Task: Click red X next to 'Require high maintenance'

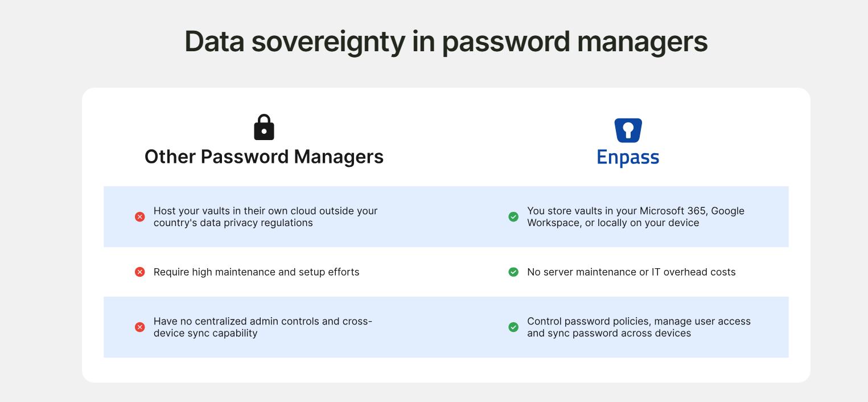Action: point(139,272)
